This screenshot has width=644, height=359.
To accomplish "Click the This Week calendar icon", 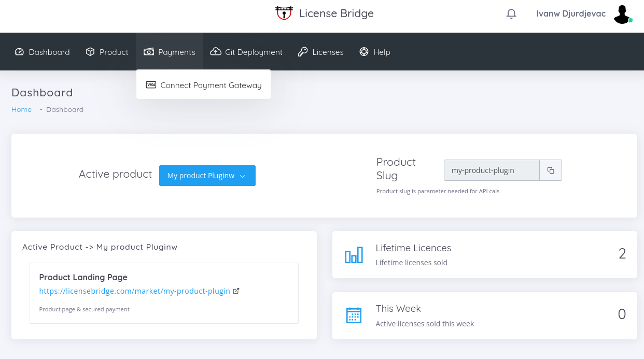I will (x=354, y=315).
